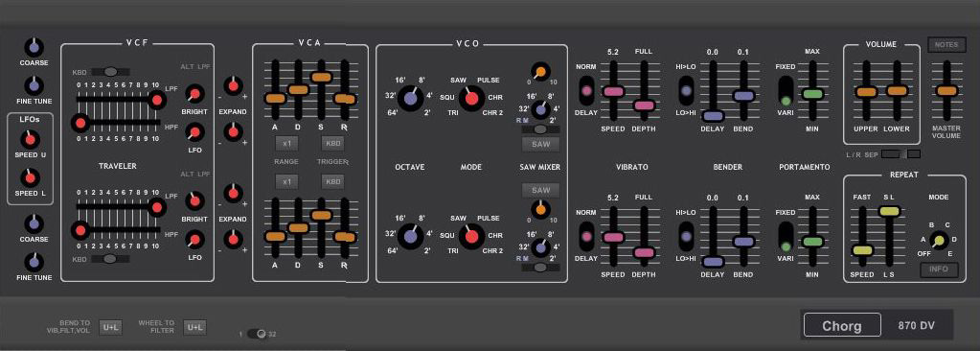
Task: Click the lower HPF traveler handle
Action: click(x=80, y=231)
